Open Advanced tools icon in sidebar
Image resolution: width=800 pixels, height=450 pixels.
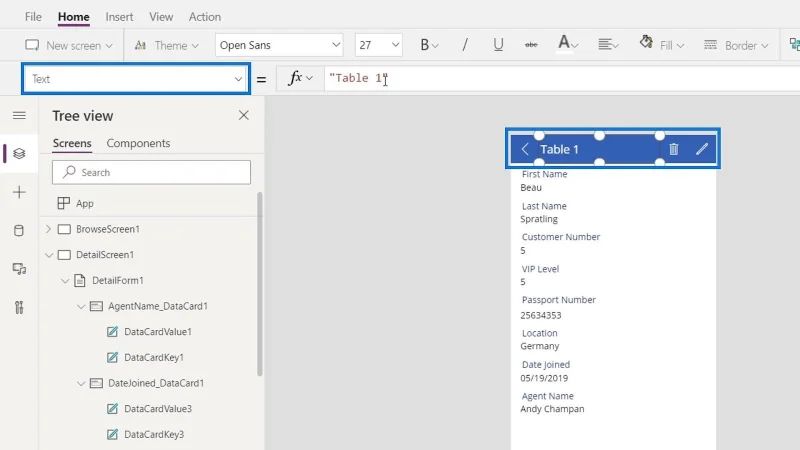coord(19,307)
